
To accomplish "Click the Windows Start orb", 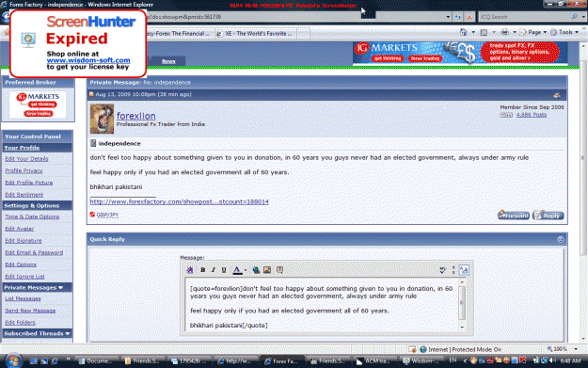I will [13, 360].
